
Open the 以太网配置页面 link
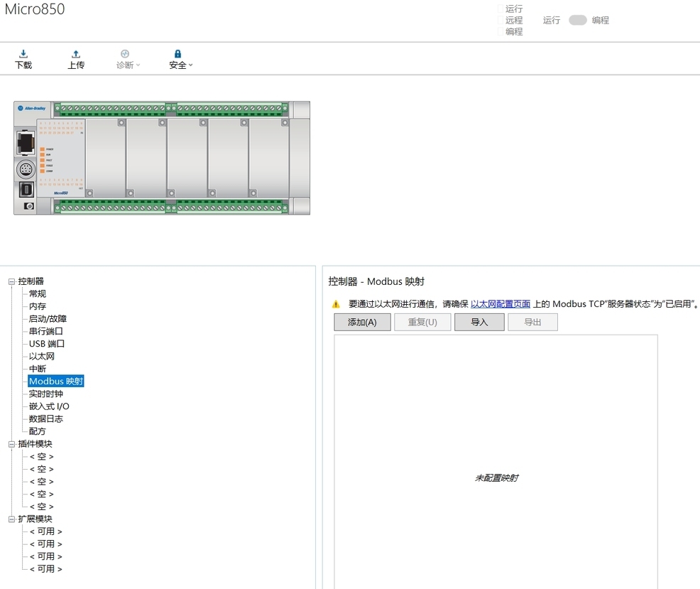[501, 304]
